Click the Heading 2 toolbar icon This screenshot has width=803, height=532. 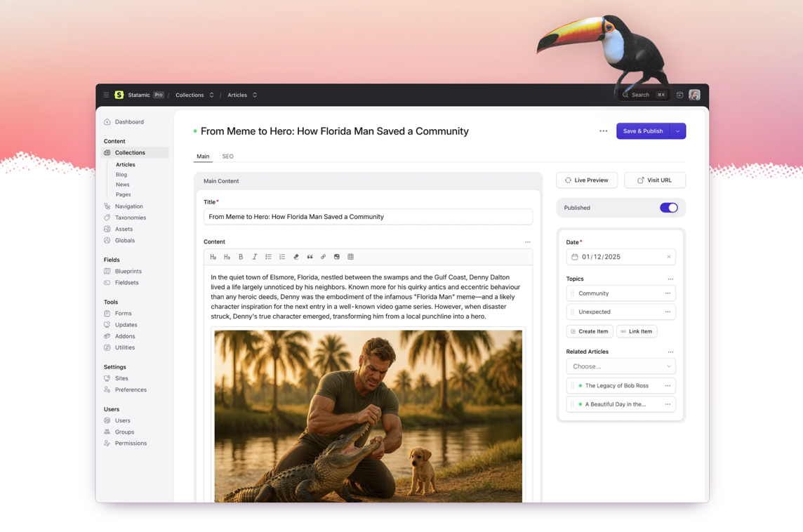pos(213,257)
